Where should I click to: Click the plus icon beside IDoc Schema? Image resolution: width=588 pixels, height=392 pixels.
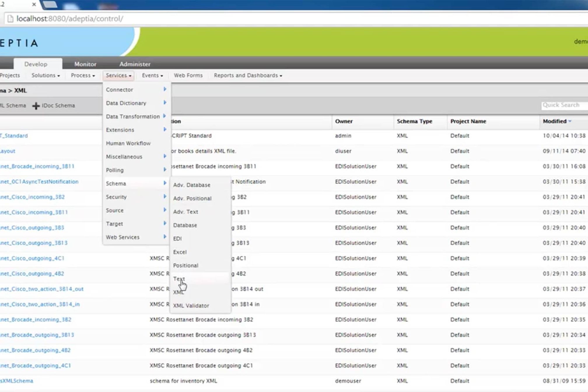(36, 106)
